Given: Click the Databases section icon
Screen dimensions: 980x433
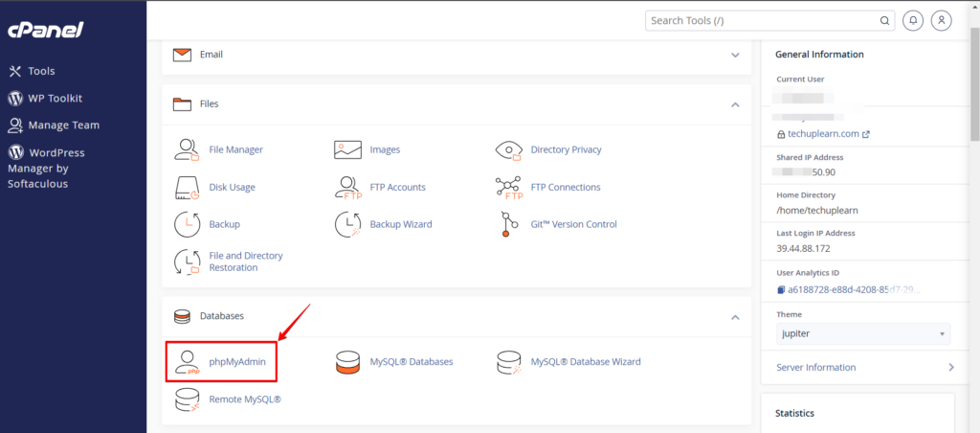Looking at the screenshot, I should click(182, 316).
